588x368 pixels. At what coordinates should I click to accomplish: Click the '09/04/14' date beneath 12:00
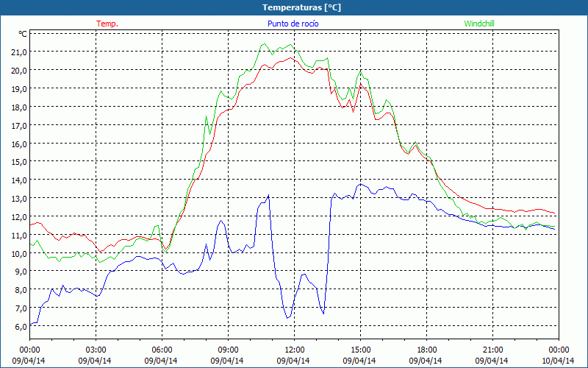tap(293, 361)
